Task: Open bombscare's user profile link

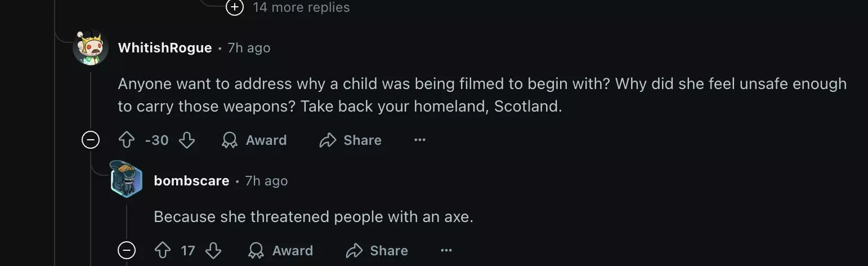Action: (x=191, y=181)
